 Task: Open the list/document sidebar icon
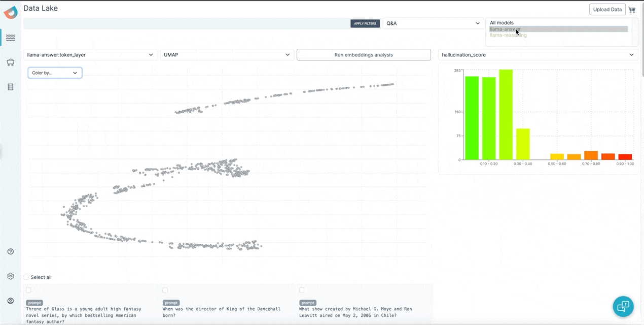[x=11, y=87]
